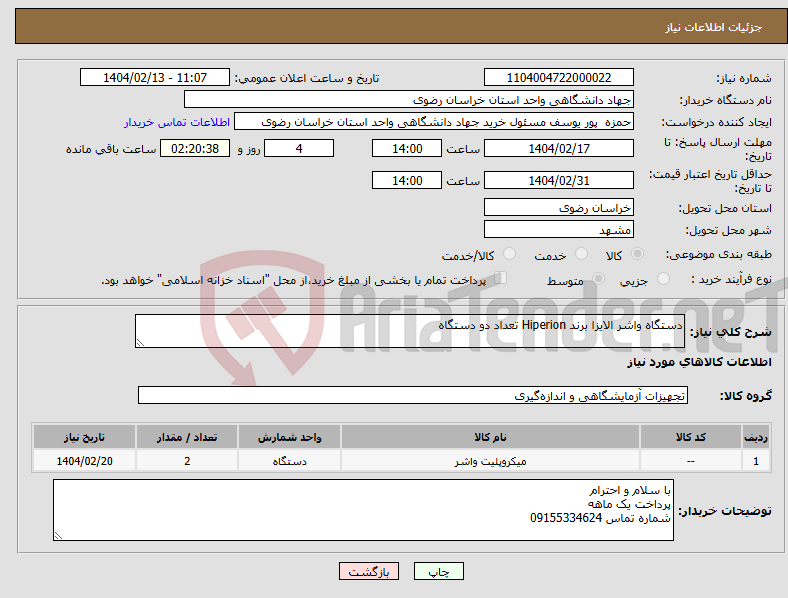Click remaining time field 02:20:38
Screen dimensions: 788x598
click(x=195, y=148)
